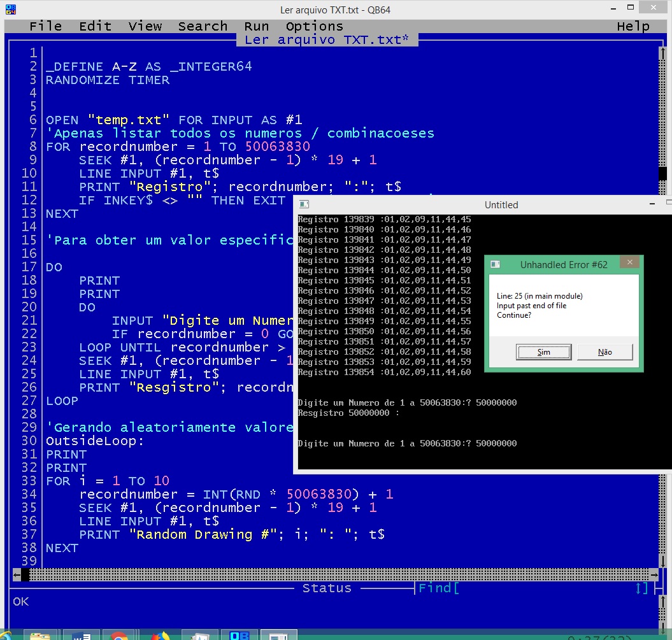Open the Edit menu
This screenshot has height=640, width=672.
[x=96, y=26]
